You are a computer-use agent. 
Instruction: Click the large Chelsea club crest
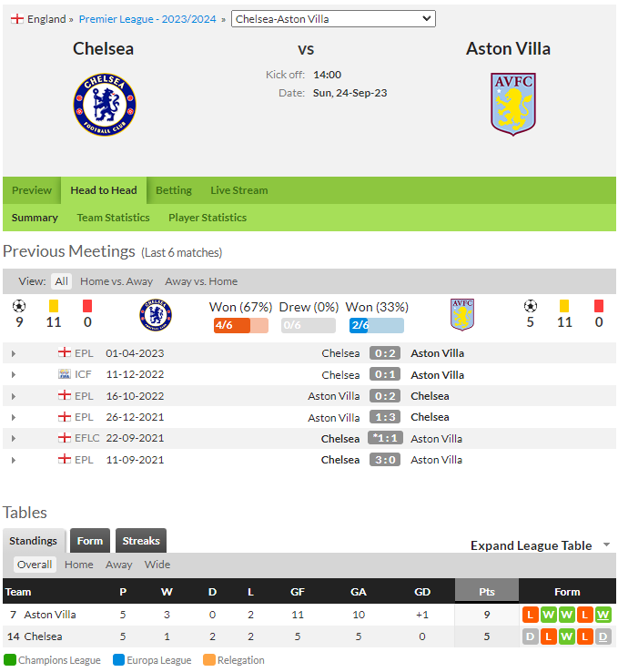point(105,105)
